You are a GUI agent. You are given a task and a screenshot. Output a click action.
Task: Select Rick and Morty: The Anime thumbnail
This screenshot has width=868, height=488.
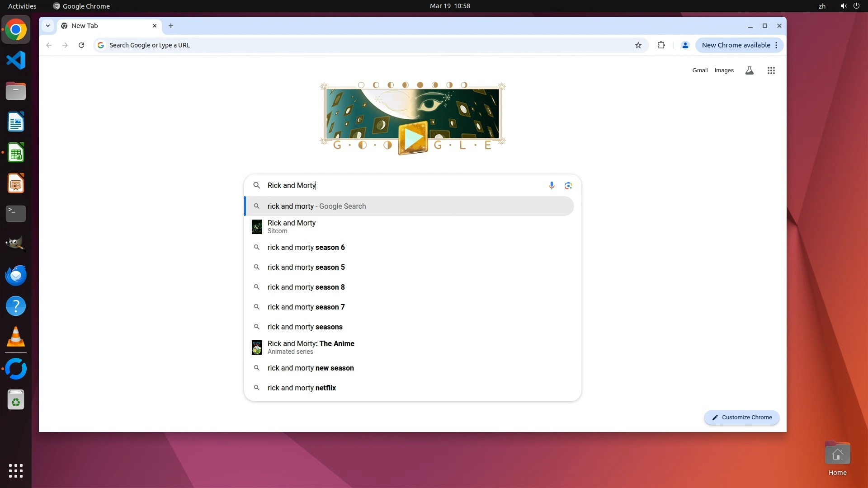257,347
